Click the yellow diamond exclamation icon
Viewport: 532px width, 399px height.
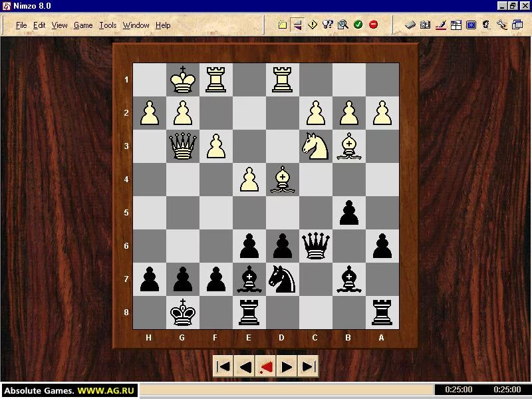tap(313, 25)
